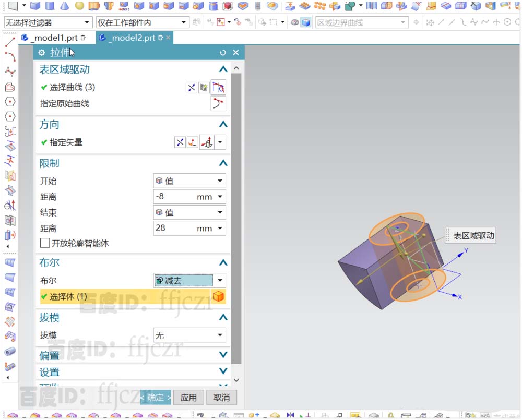Click the 指定原始曲线 curve icon

point(218,103)
